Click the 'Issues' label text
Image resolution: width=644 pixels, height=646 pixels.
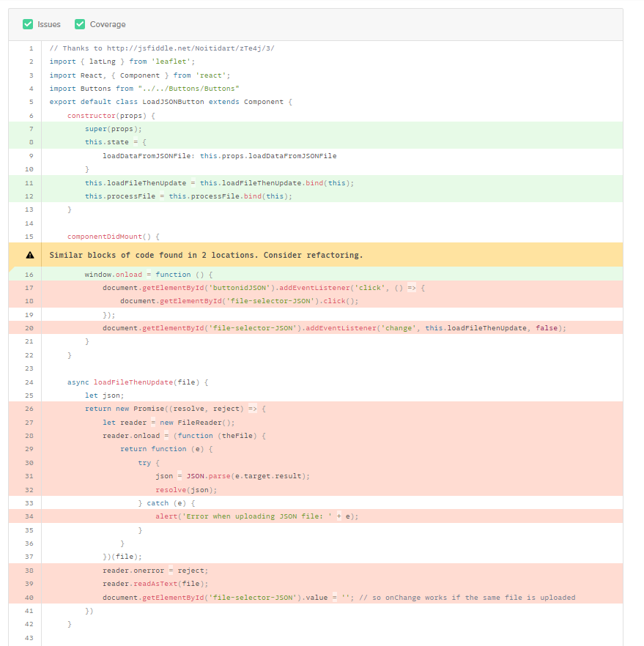pyautogui.click(x=49, y=24)
